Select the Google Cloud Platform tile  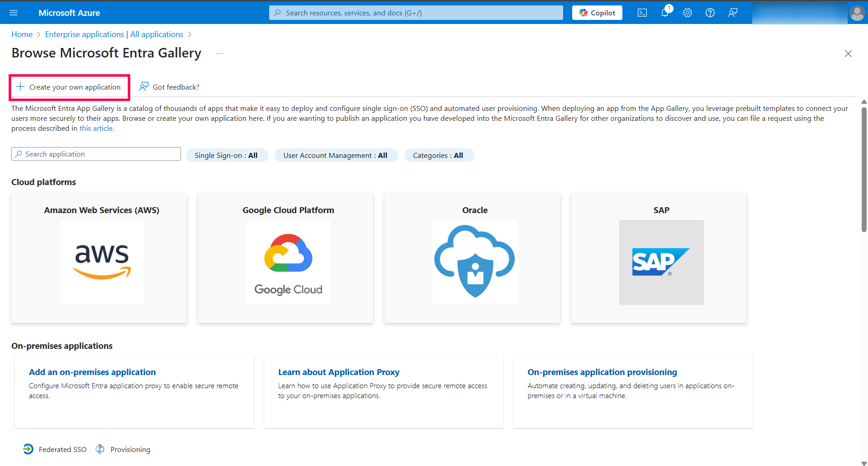(x=286, y=257)
